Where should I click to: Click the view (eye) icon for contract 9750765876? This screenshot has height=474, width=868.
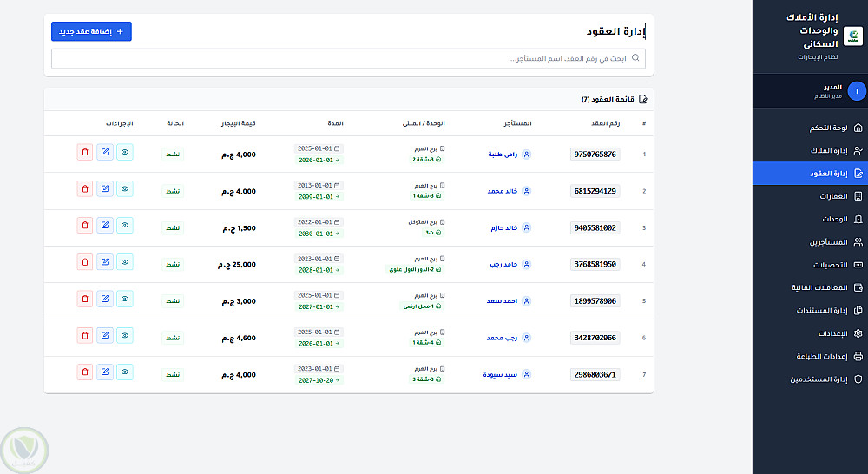click(125, 153)
